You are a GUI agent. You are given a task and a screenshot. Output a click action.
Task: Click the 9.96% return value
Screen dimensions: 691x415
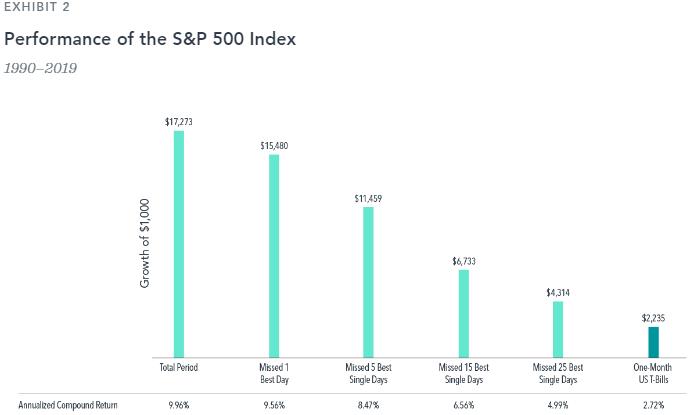(179, 405)
